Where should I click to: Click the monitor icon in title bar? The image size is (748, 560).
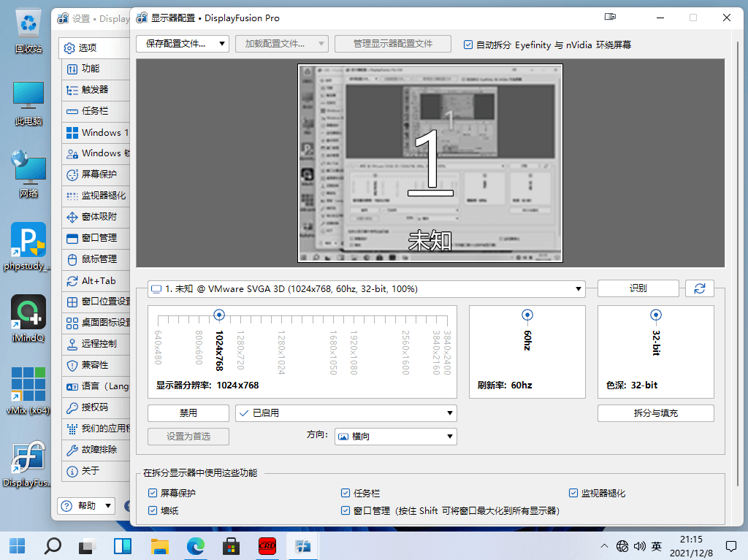[x=610, y=18]
